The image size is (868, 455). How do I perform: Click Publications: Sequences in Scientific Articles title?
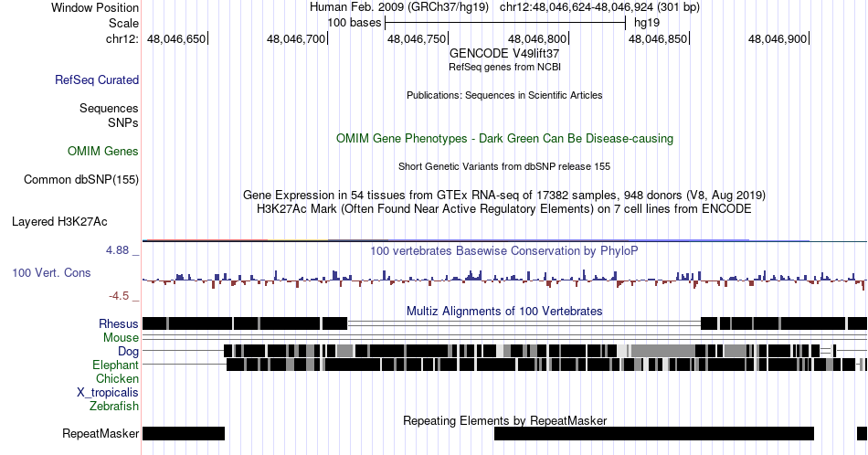pyautogui.click(x=504, y=95)
